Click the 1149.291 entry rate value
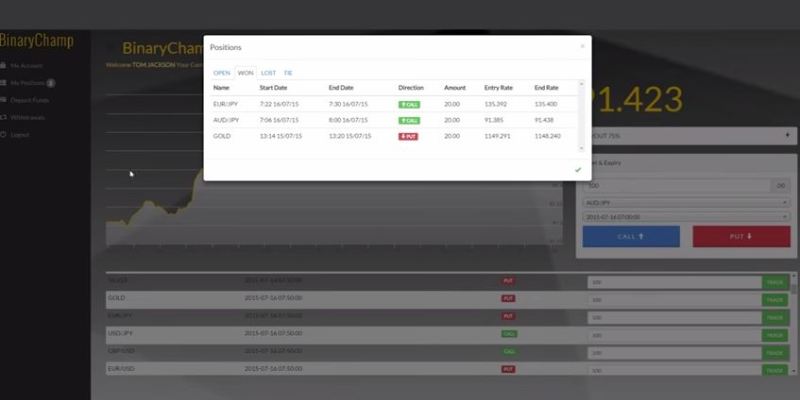Viewport: 800px width, 400px height. [497, 136]
